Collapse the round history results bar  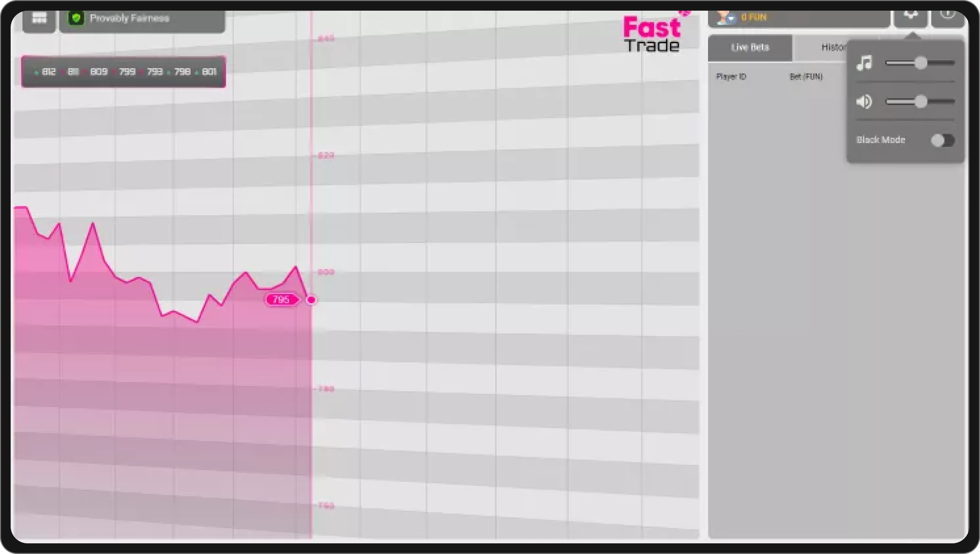click(123, 71)
